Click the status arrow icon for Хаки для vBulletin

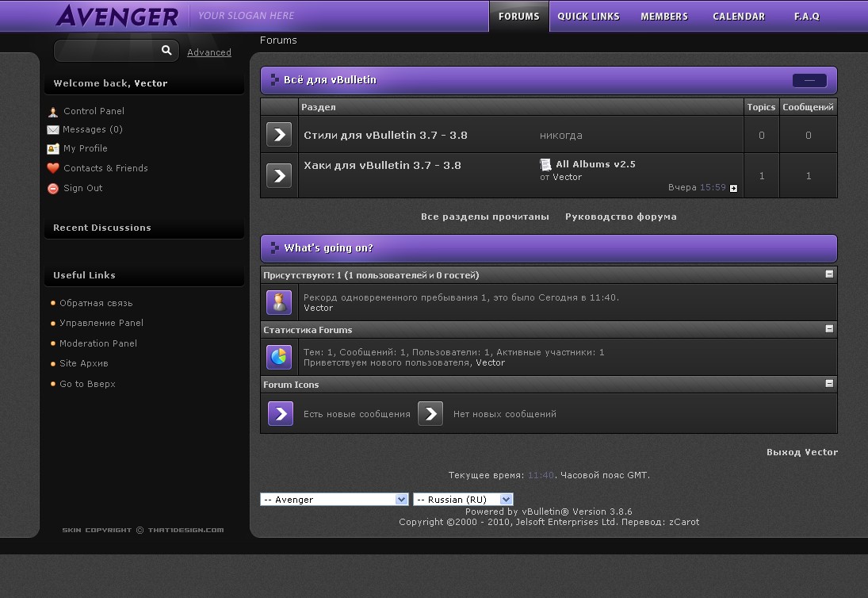[x=279, y=175]
